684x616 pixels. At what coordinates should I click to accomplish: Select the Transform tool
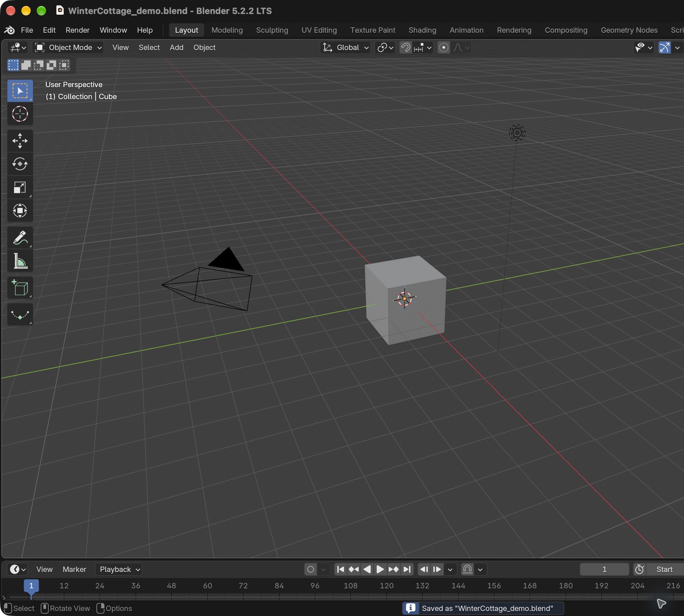[20, 211]
